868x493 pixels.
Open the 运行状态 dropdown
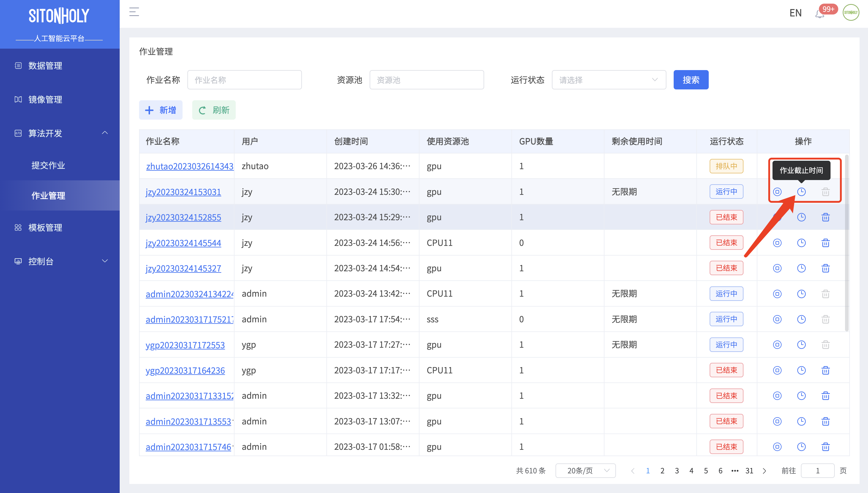click(x=609, y=80)
